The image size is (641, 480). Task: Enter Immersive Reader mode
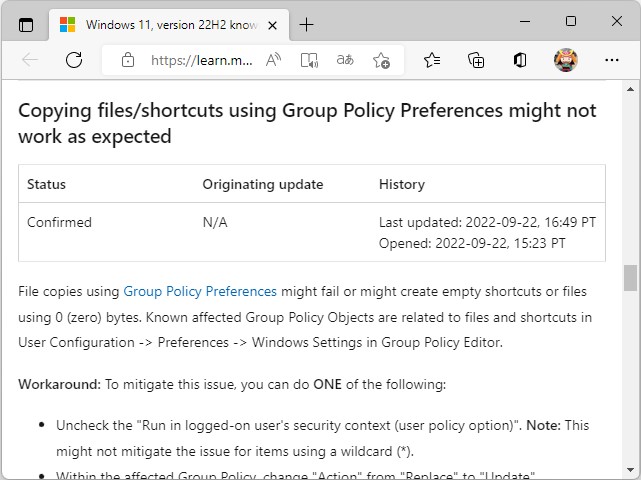(310, 60)
